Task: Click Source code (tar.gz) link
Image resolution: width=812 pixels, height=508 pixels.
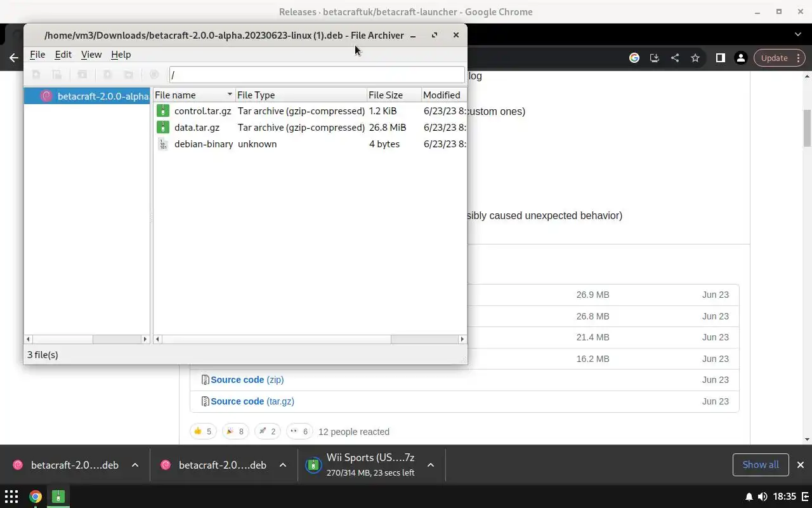Action: click(252, 401)
